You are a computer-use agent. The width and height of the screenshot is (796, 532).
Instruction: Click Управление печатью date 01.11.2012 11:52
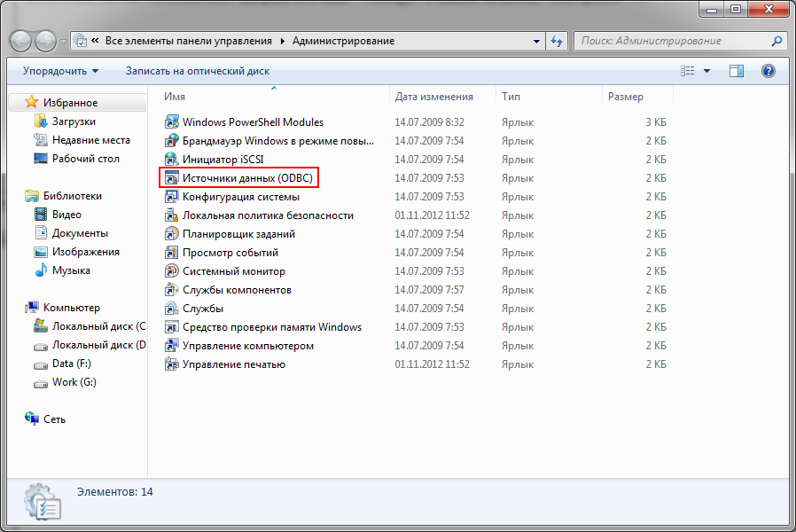click(432, 364)
